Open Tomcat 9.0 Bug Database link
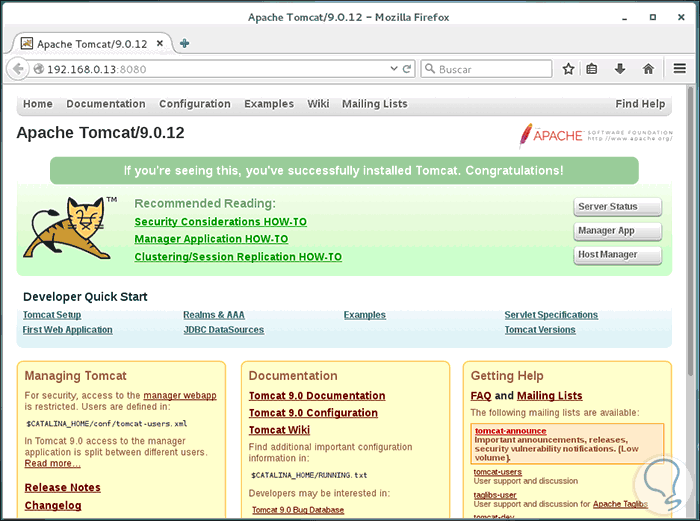Screen dimensions: 700x521 (298, 510)
